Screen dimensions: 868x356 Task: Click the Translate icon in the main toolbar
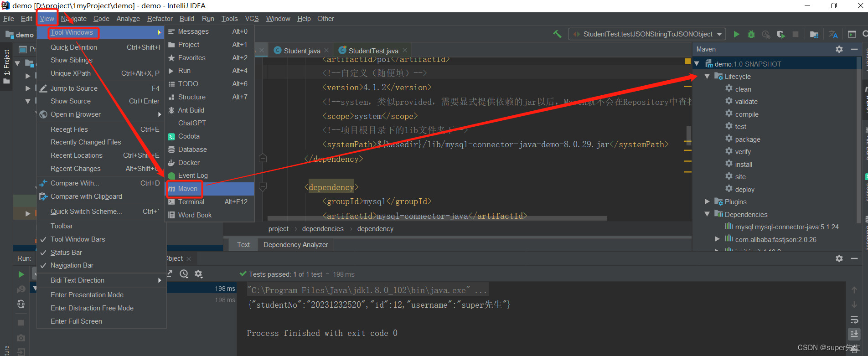pyautogui.click(x=833, y=34)
